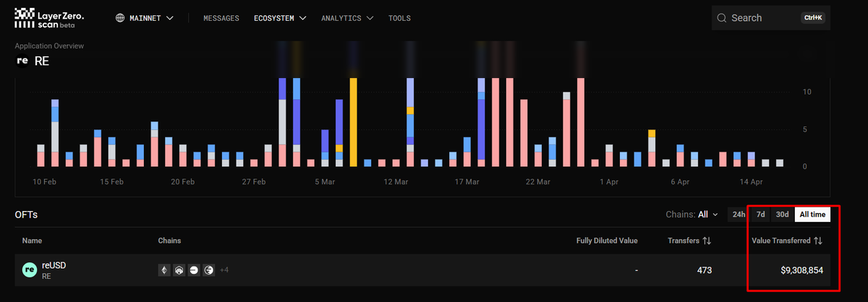
Task: Click the 14 Apr axis label
Action: (750, 182)
